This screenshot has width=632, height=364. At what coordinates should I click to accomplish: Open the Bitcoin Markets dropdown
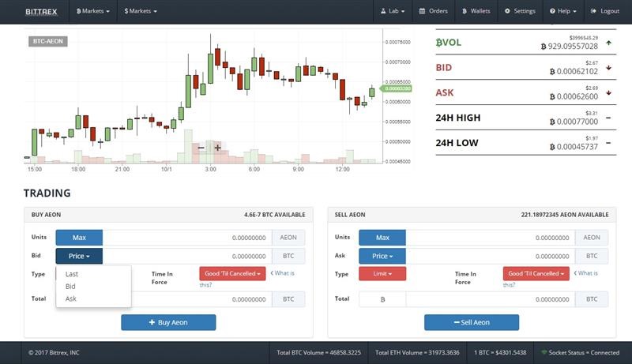pos(93,11)
